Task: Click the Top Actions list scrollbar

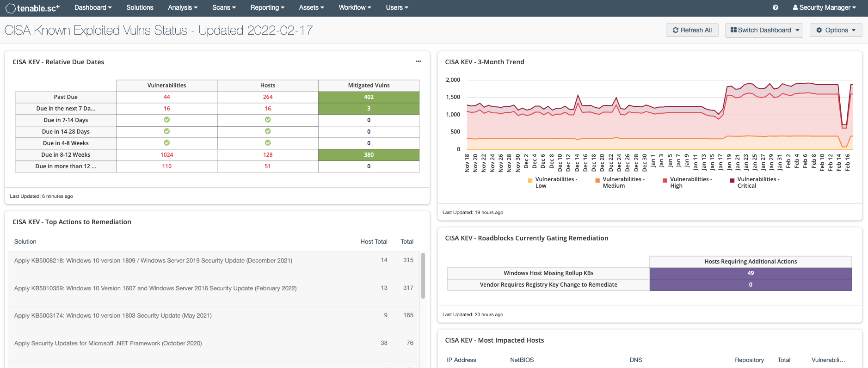Action: coord(423,276)
